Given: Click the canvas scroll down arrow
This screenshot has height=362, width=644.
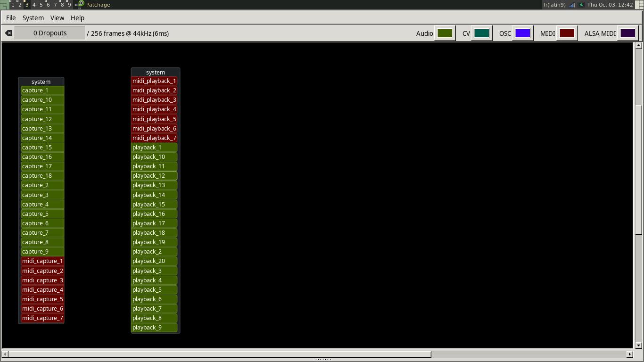Looking at the screenshot, I should [x=639, y=346].
